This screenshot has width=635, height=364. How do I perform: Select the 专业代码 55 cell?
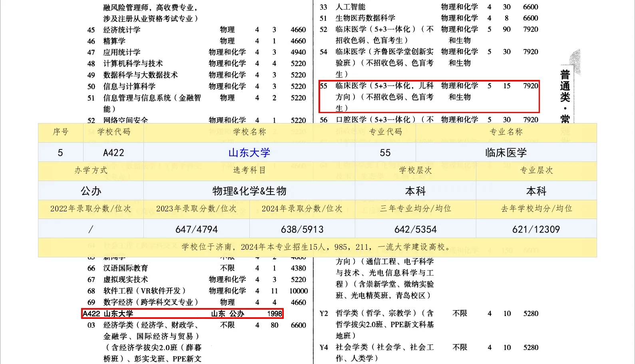point(385,153)
